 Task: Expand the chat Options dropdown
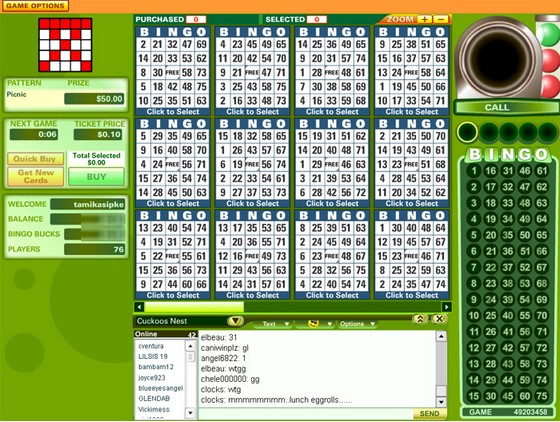click(x=357, y=324)
